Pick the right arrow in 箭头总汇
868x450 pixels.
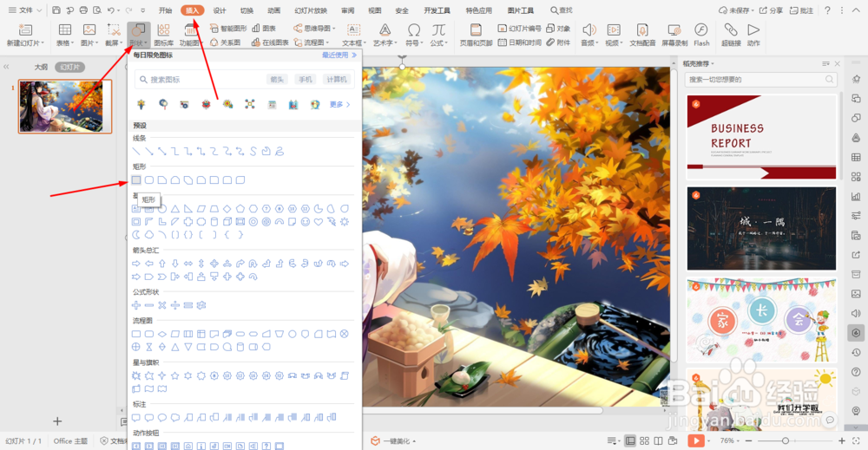point(136,264)
